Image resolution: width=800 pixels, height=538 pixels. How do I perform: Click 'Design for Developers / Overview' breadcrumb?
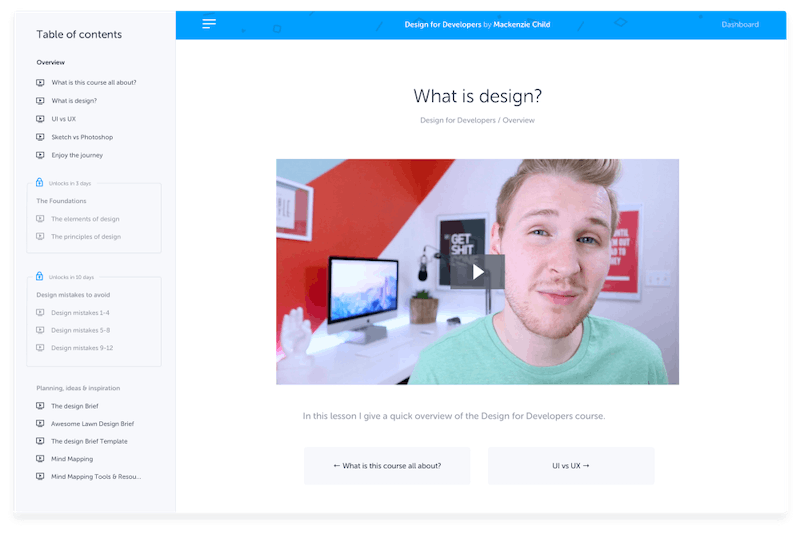478,120
